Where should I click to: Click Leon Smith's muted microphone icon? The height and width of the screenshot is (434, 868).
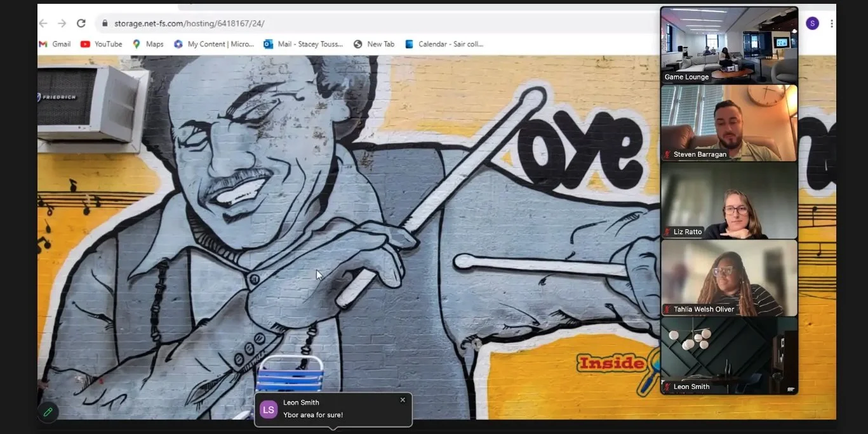pos(667,386)
